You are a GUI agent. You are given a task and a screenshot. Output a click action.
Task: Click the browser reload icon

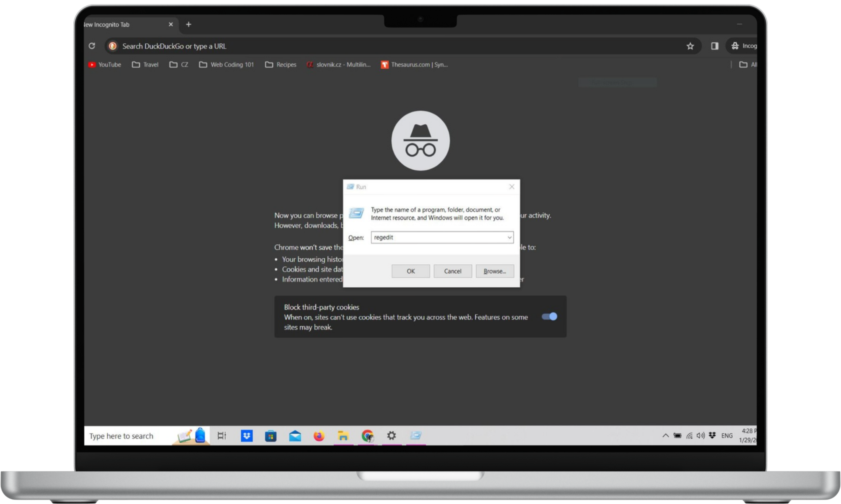pyautogui.click(x=92, y=46)
